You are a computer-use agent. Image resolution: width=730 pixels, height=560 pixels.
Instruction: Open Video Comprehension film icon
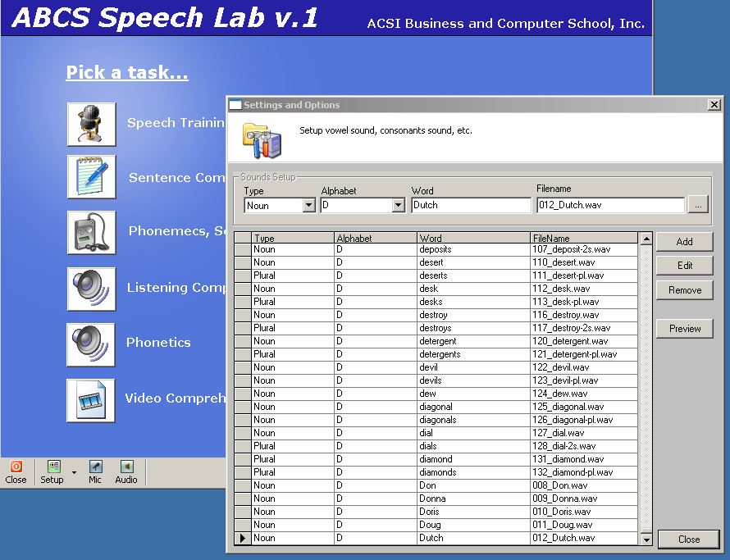[91, 400]
